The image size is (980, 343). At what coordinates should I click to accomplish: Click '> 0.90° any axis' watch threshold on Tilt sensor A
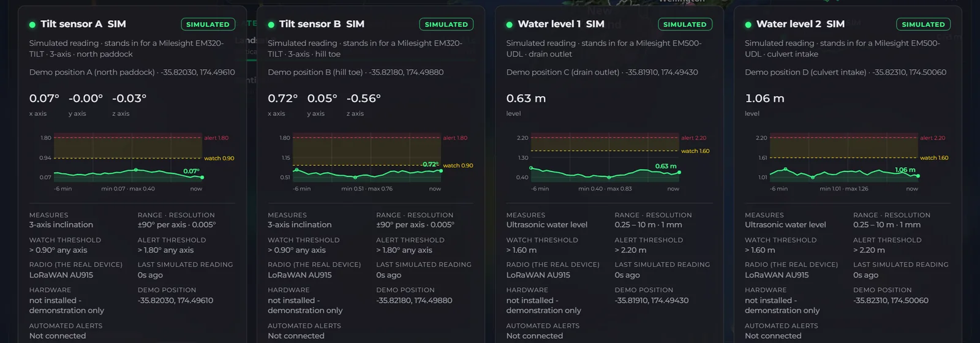pos(58,250)
